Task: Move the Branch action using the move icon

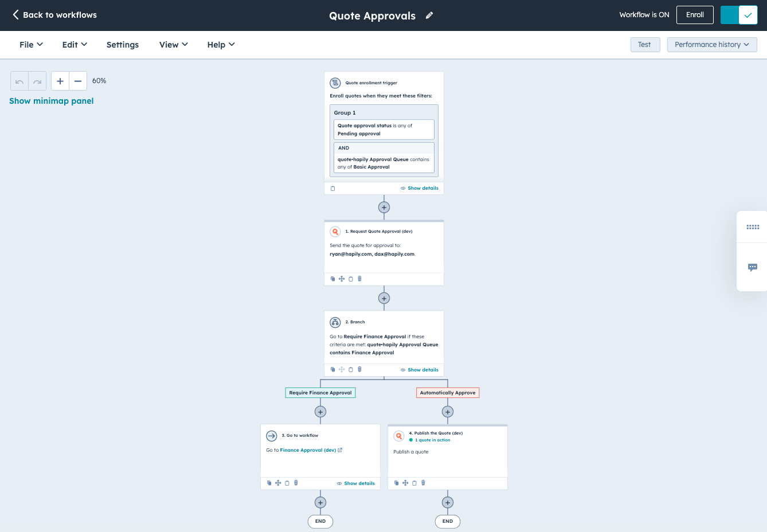Action: tap(342, 369)
